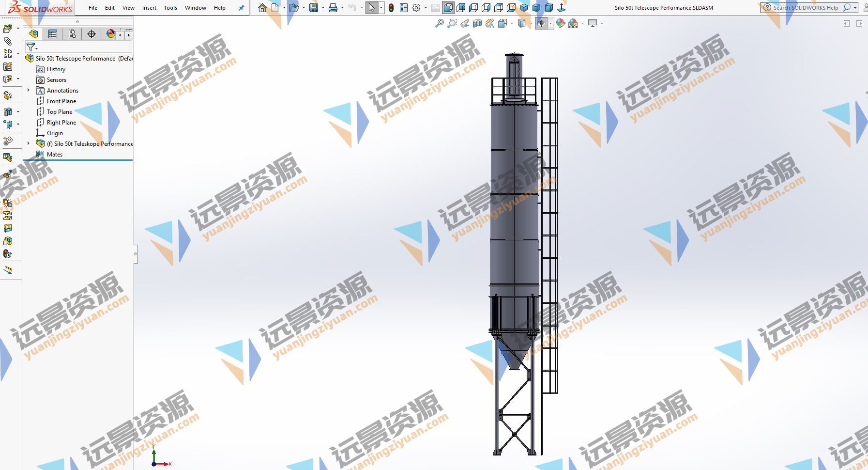Activate the Select cursor tool

[371, 8]
